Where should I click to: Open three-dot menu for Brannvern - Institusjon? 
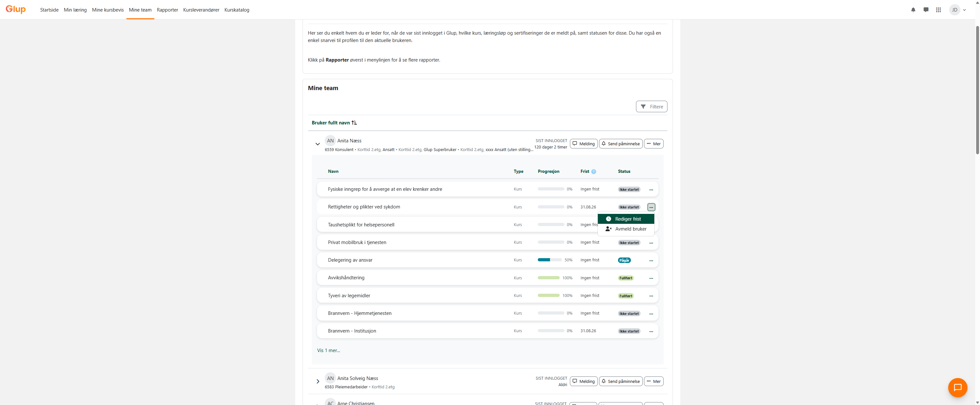tap(651, 331)
